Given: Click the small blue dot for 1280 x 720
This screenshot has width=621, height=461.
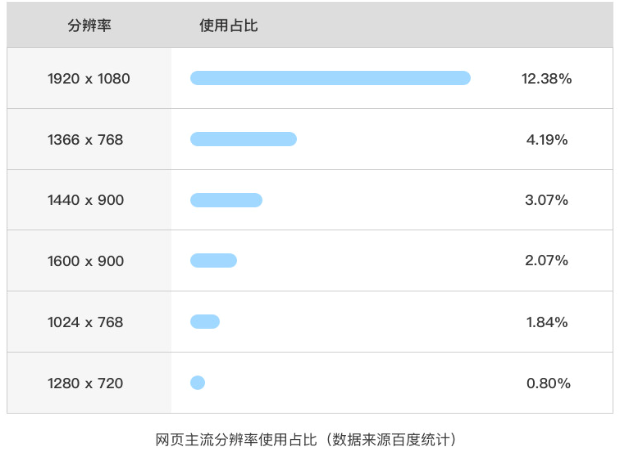Looking at the screenshot, I should point(197,383).
